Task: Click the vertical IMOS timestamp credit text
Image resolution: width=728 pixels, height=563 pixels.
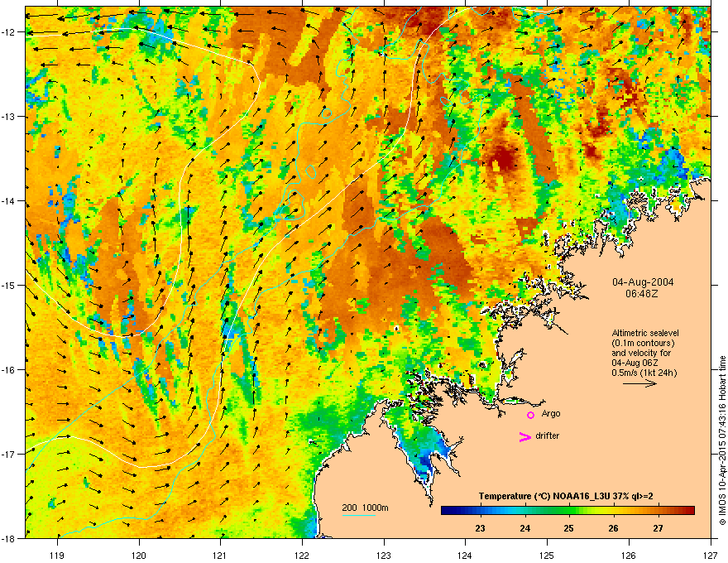Action: (x=722, y=440)
